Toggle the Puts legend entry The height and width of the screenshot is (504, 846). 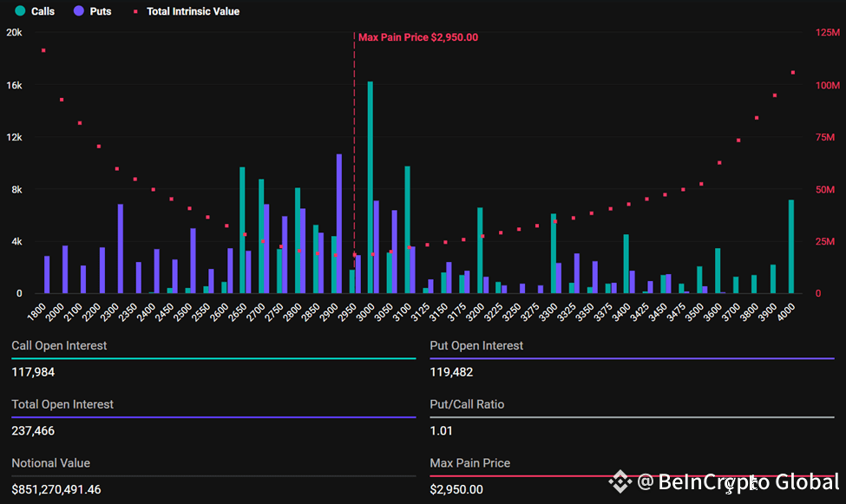(x=92, y=11)
